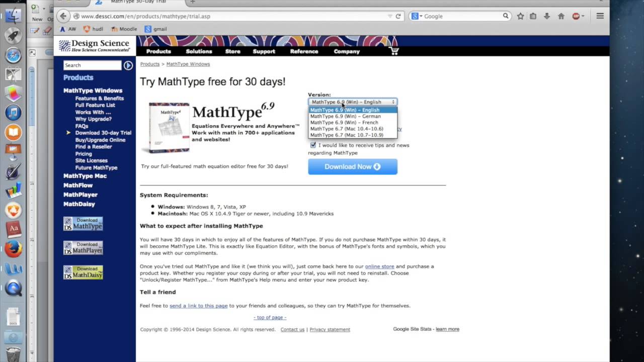Click the Firefox back arrow button
644x362 pixels.
tap(63, 16)
